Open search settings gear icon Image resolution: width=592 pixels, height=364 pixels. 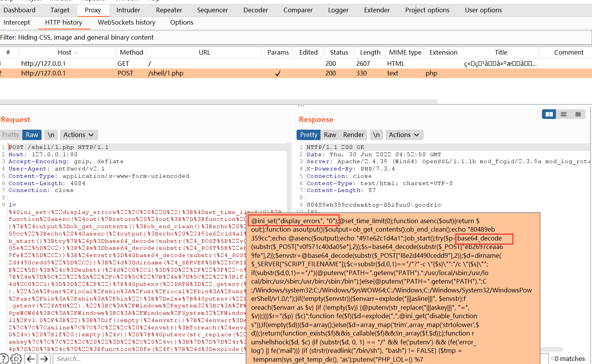point(16,359)
